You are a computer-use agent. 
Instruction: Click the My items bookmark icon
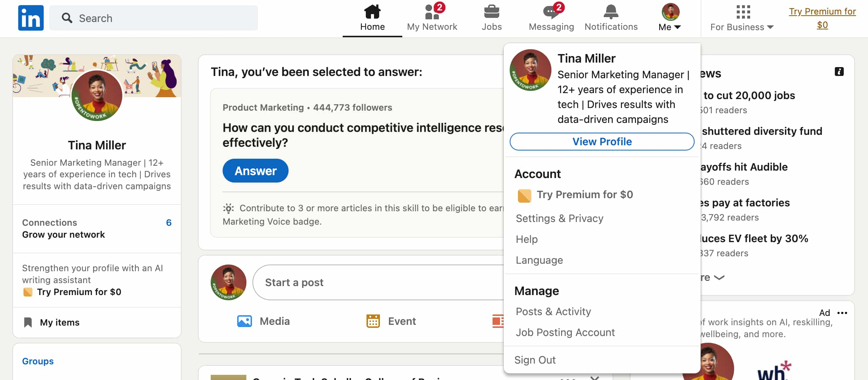[28, 322]
